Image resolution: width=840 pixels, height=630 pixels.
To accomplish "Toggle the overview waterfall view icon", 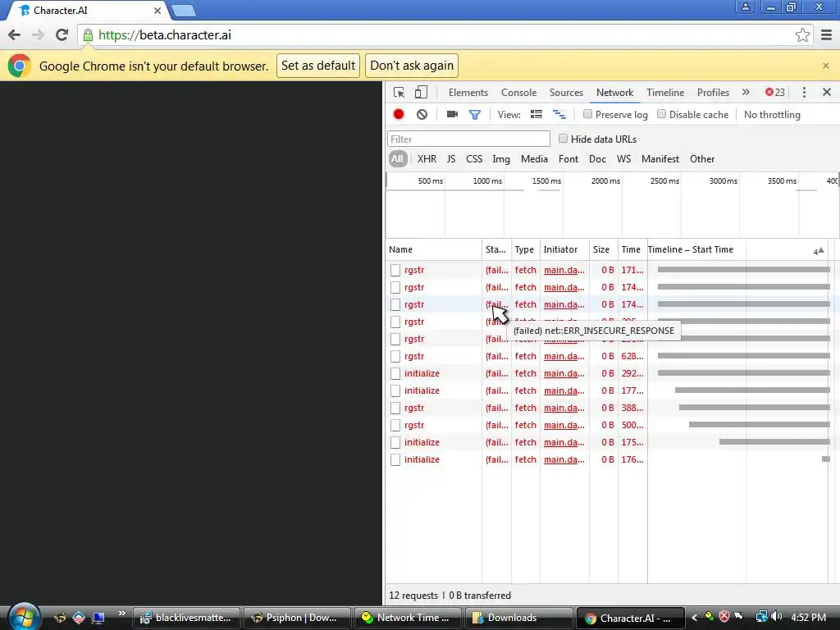I will tap(559, 115).
